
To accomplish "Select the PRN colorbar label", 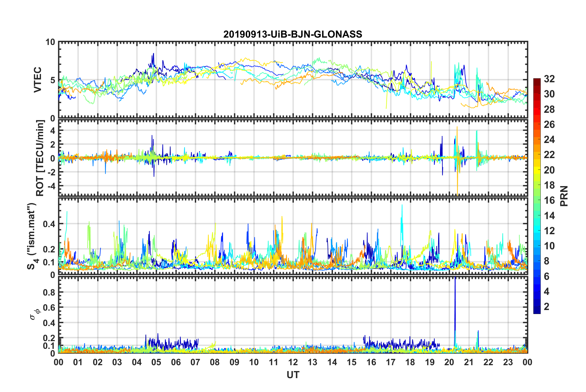I will tap(564, 196).
